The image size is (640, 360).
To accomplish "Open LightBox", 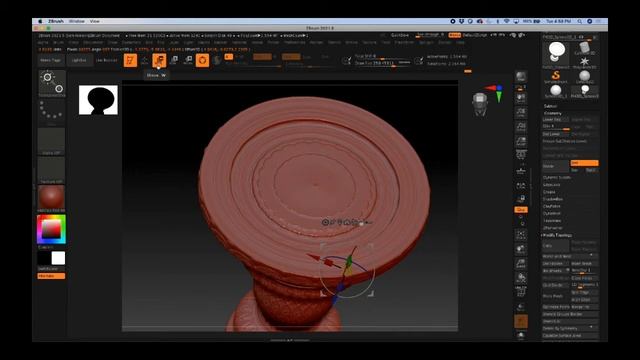I will click(79, 60).
